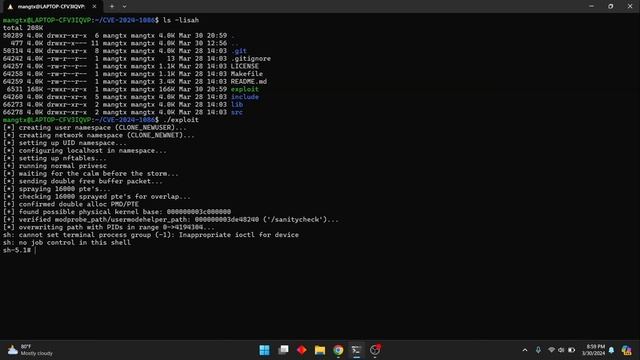The width and height of the screenshot is (640, 360).
Task: Close the terminal window
Action: pos(630,6)
